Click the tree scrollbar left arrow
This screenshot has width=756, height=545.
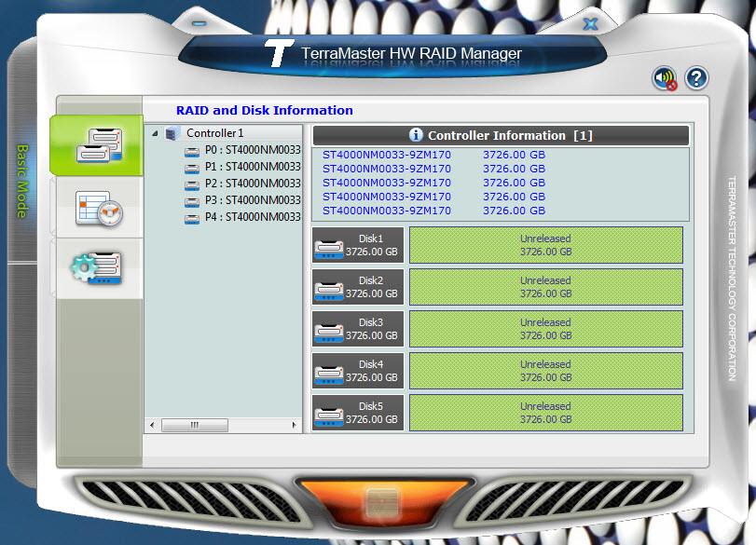pos(152,425)
